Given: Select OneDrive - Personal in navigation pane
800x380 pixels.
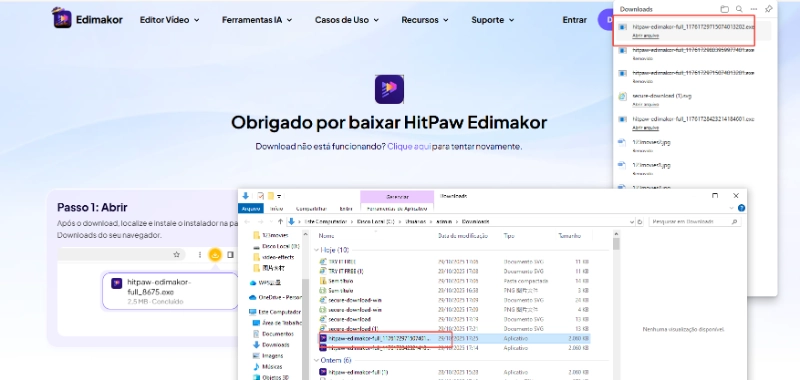Looking at the screenshot, I should (276, 297).
